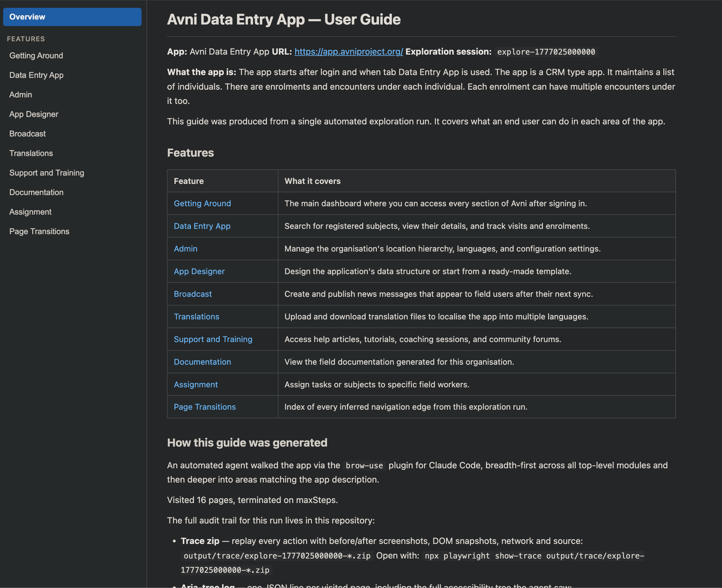Click the output/trace/explore zip path code

tap(277, 556)
